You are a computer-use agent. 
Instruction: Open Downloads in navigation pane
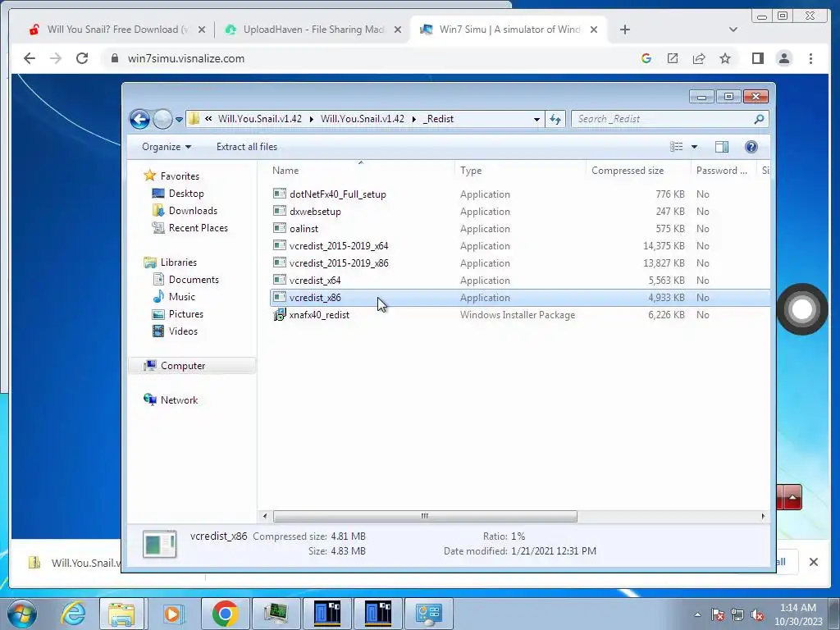[x=193, y=211]
